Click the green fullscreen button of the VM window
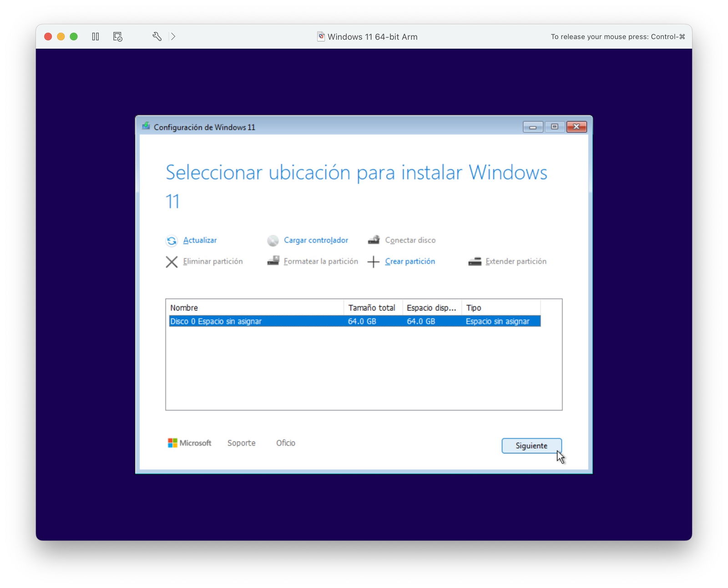 click(74, 36)
